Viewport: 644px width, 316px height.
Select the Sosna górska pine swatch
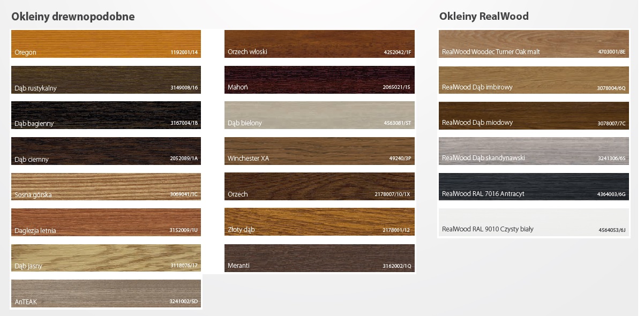(x=106, y=187)
